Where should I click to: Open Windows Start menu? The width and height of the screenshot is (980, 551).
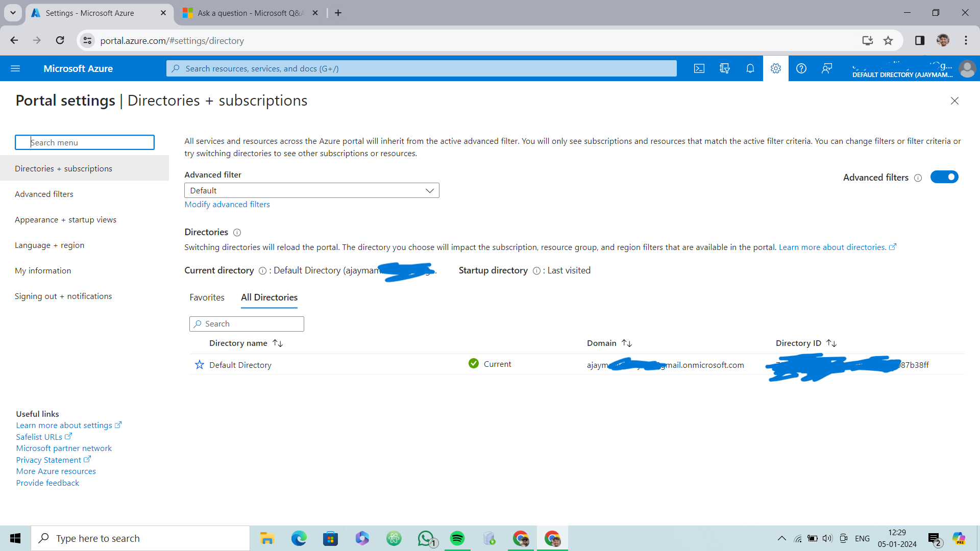pos(15,538)
